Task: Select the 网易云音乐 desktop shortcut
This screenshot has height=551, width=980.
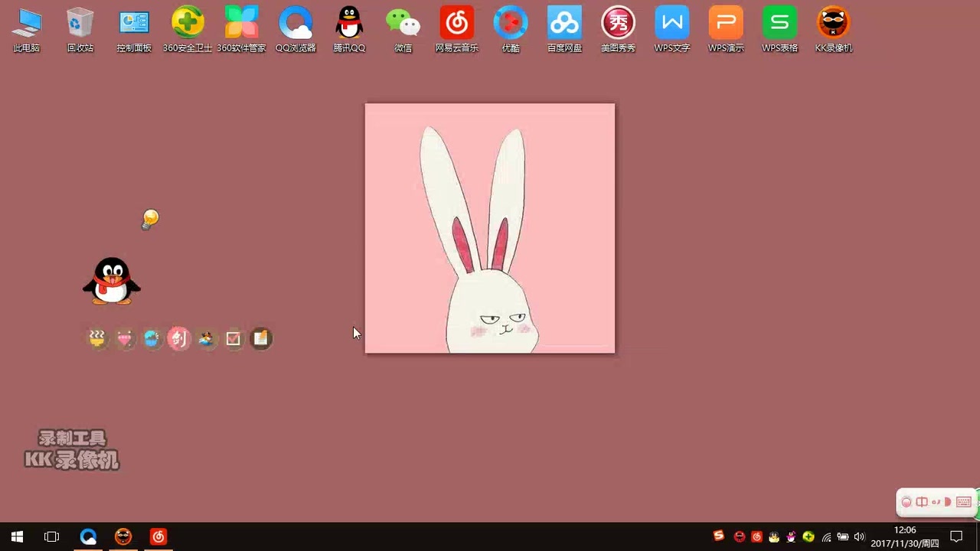Action: (457, 30)
